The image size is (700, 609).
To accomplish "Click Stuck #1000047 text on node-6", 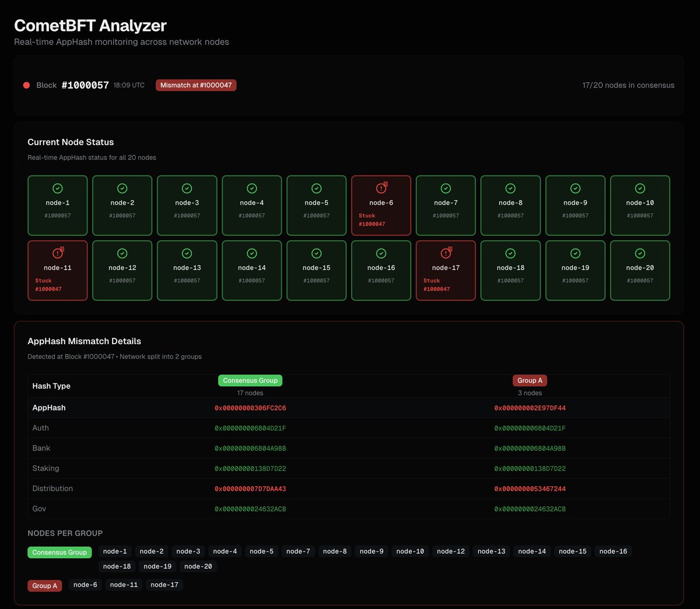I will (x=372, y=220).
